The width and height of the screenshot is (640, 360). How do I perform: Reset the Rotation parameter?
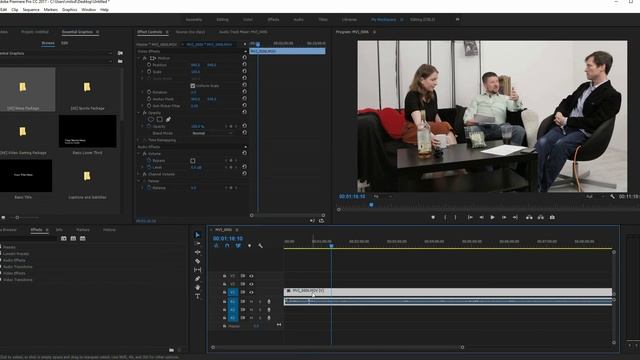click(244, 92)
